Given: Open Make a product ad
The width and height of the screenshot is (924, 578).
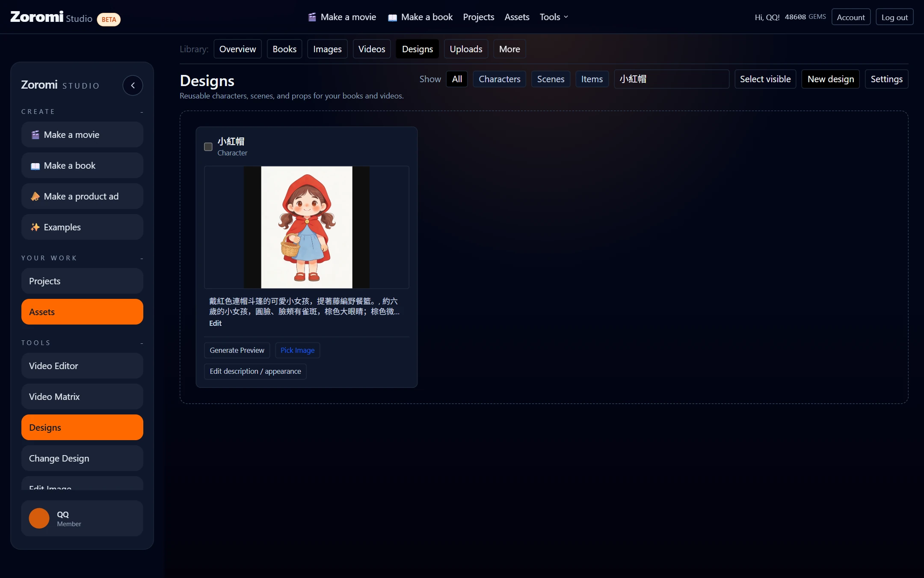Looking at the screenshot, I should pyautogui.click(x=82, y=196).
